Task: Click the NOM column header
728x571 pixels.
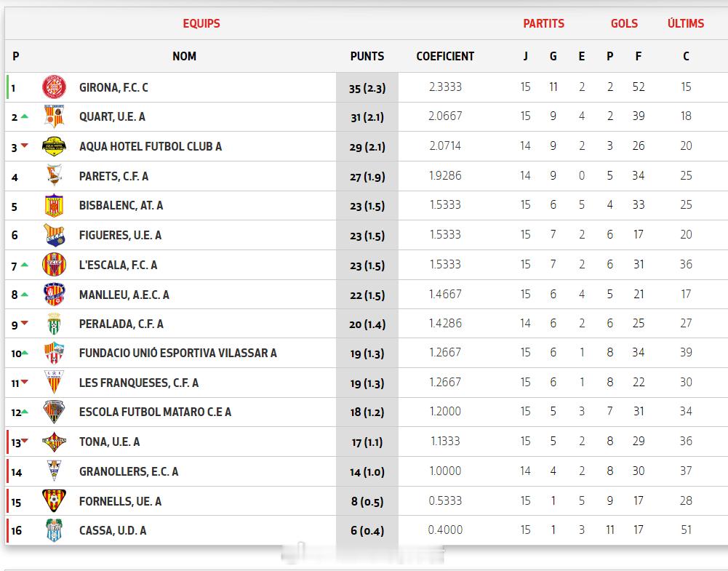Action: pos(184,56)
